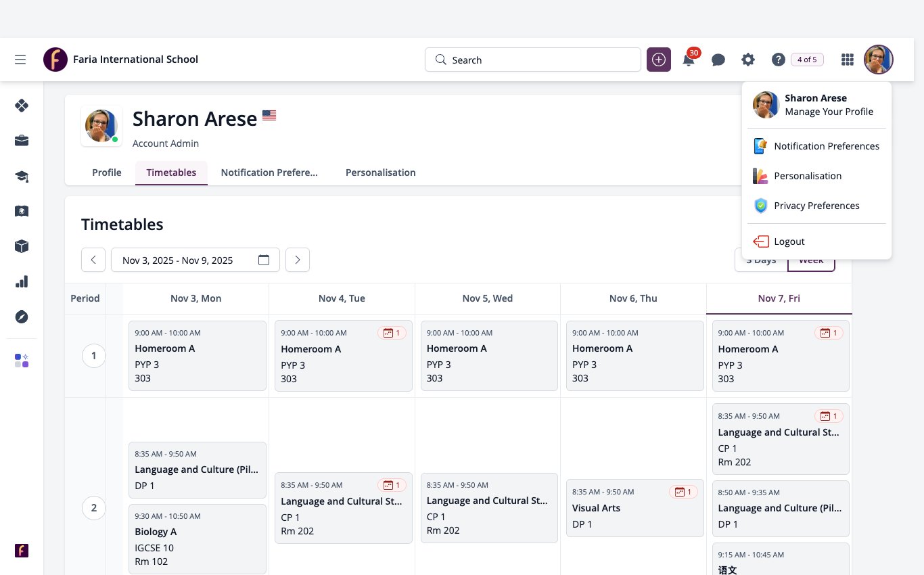This screenshot has height=575, width=924.
Task: Click the notifications bell icon
Action: (x=689, y=60)
